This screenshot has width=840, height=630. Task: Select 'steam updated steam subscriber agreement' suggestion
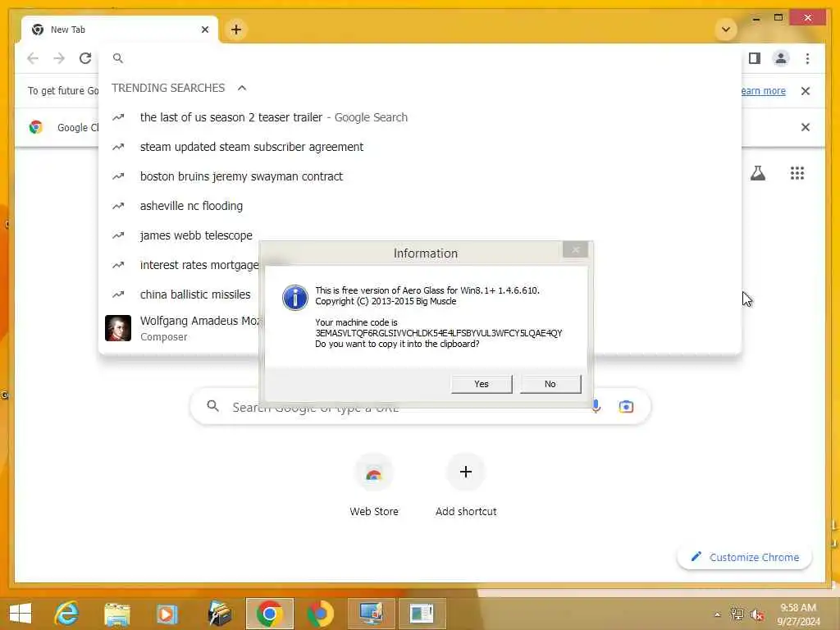coord(420,147)
